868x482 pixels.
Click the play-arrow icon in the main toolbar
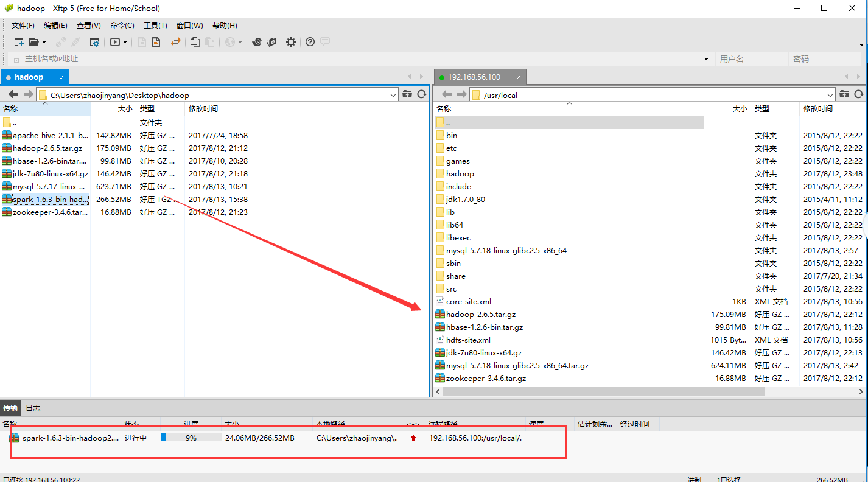tap(115, 42)
